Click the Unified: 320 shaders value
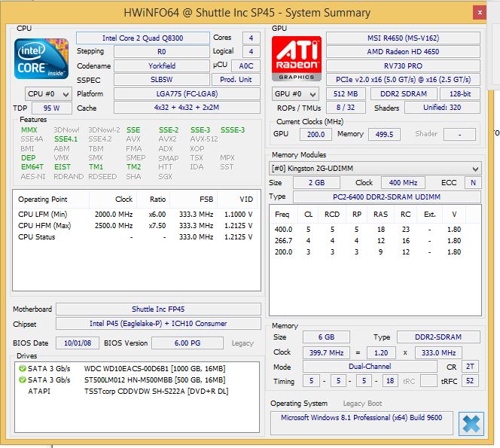The width and height of the screenshot is (500, 448). tap(442, 108)
